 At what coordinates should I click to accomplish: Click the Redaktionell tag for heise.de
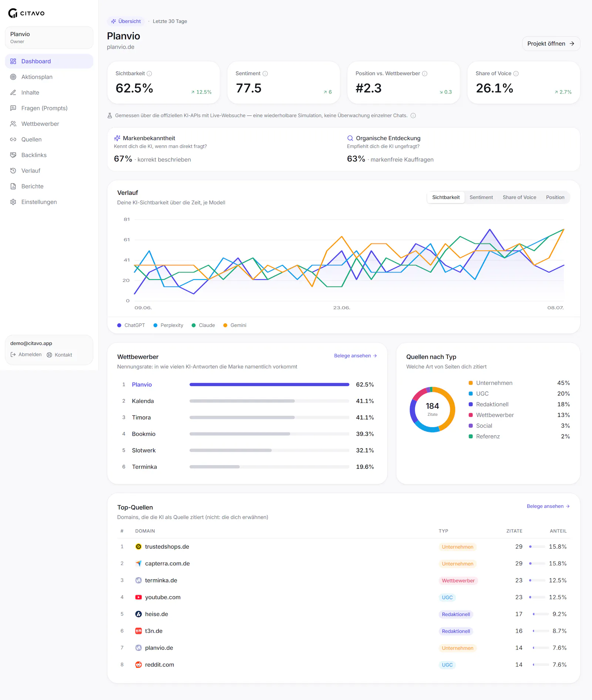tap(456, 614)
